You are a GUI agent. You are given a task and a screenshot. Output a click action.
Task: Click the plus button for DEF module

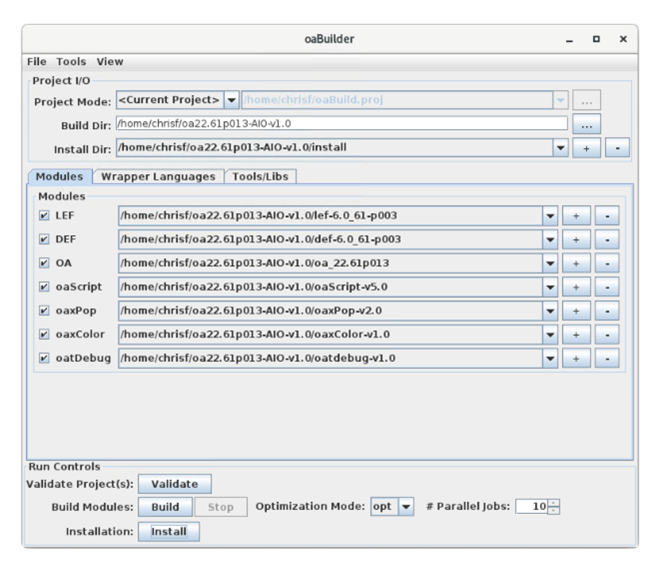pos(576,239)
